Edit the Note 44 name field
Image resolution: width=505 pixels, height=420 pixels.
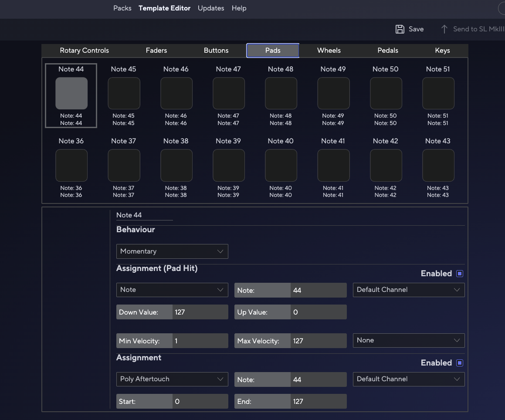click(x=144, y=215)
